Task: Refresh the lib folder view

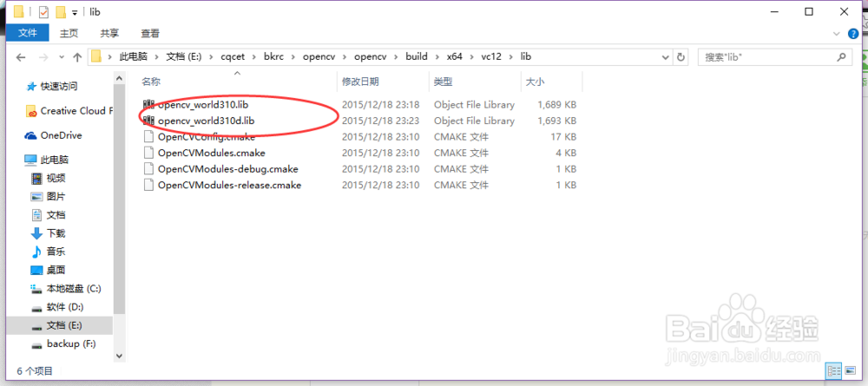Action: click(x=681, y=56)
